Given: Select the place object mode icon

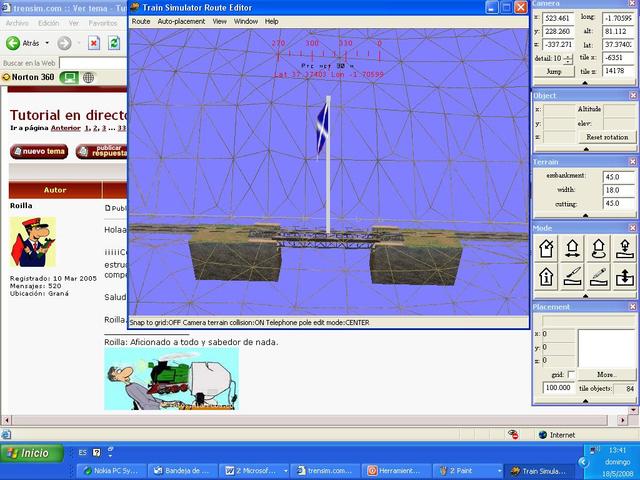Looking at the screenshot, I should pyautogui.click(x=624, y=248).
